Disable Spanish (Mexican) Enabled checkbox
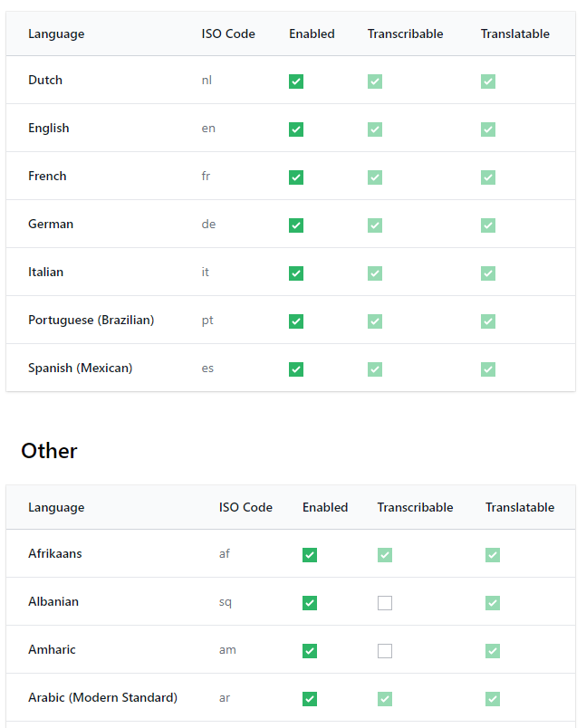Viewport: 586px width, 728px height. pyautogui.click(x=296, y=369)
